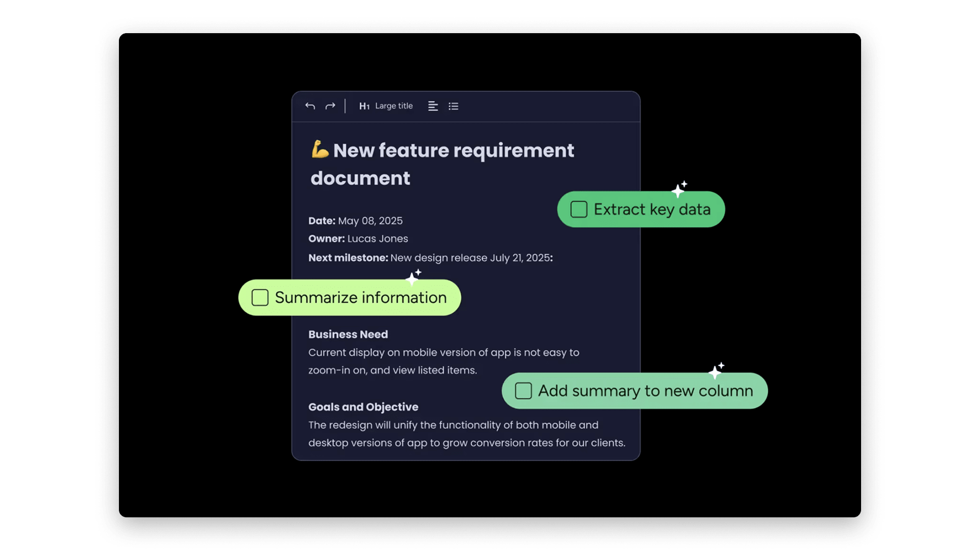Click the flexed bicep emoji in the title
This screenshot has height=551, width=980.
click(x=319, y=149)
